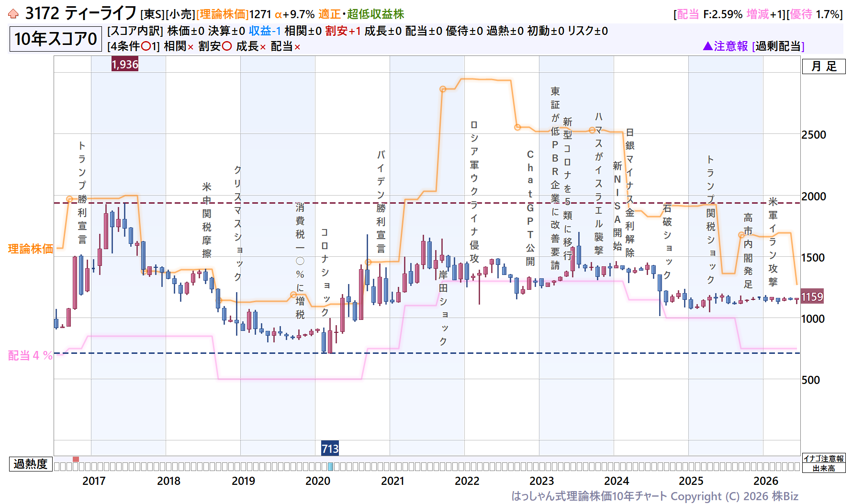The width and height of the screenshot is (852, 504).
Task: Click the [過剰配当] warning tag
Action: coord(778,46)
